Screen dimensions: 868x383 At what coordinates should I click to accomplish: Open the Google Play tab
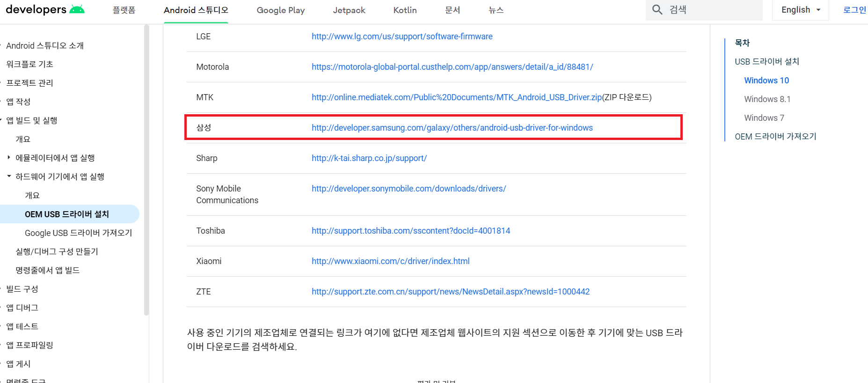281,10
